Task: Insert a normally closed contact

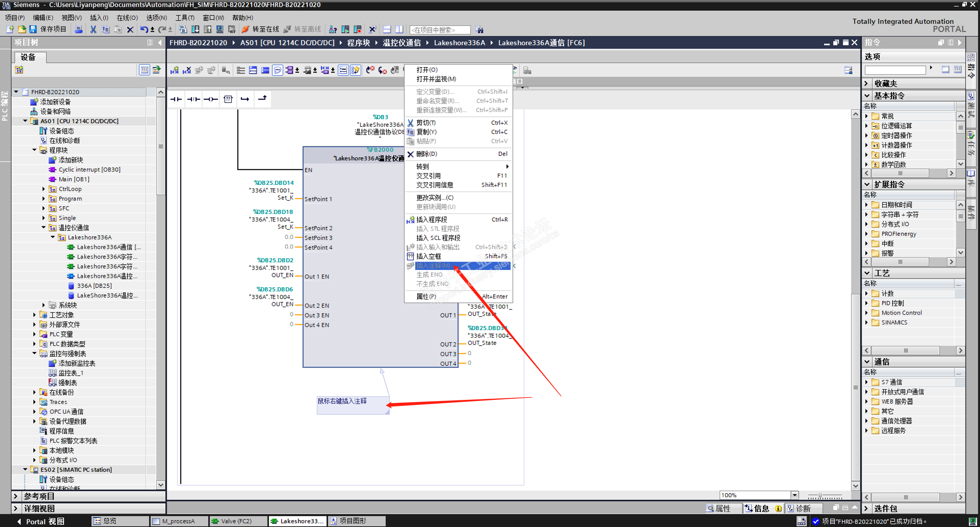Action: tap(193, 99)
